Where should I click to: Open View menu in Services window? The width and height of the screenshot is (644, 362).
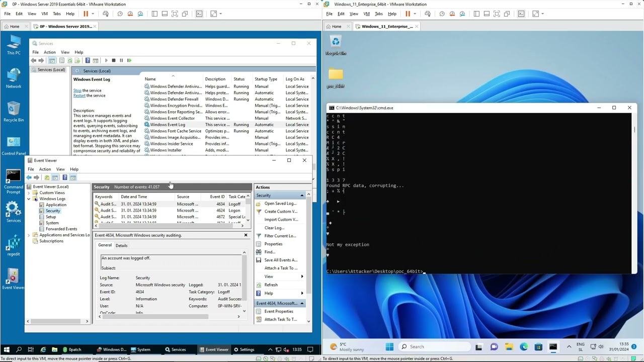click(x=65, y=52)
